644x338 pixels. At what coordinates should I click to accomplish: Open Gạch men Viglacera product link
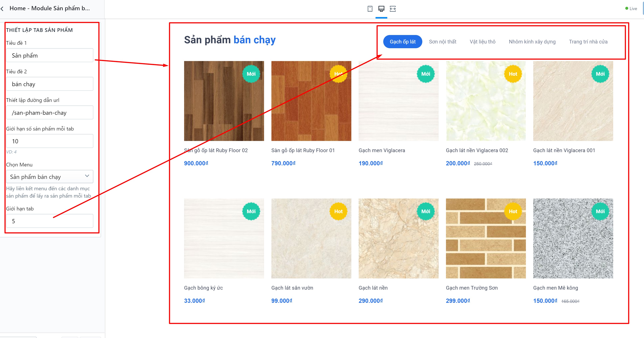382,150
